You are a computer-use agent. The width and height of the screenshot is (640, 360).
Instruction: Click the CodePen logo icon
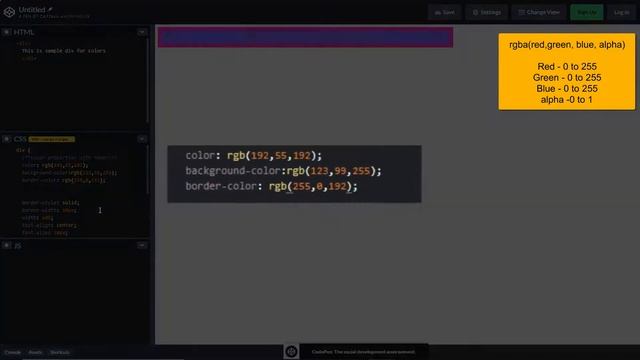9,12
